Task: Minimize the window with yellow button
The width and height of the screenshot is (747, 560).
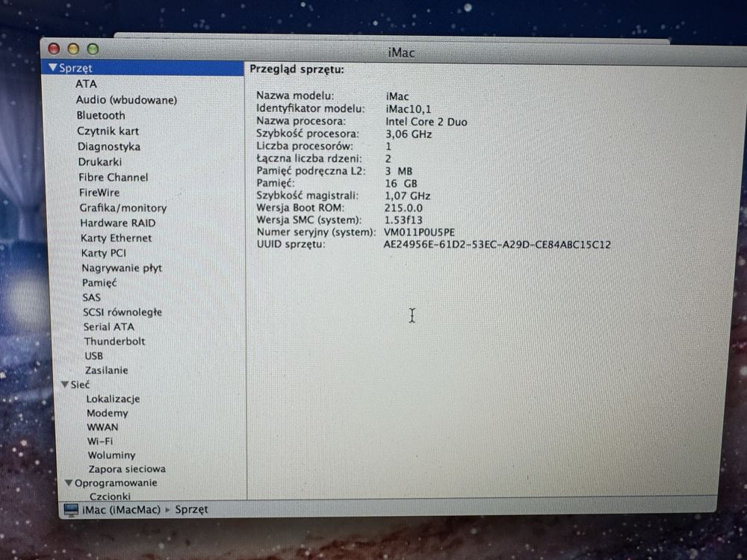Action: [x=73, y=49]
